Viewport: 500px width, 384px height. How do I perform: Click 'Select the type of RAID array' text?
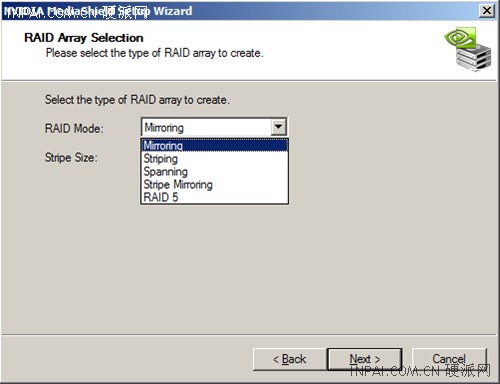137,100
